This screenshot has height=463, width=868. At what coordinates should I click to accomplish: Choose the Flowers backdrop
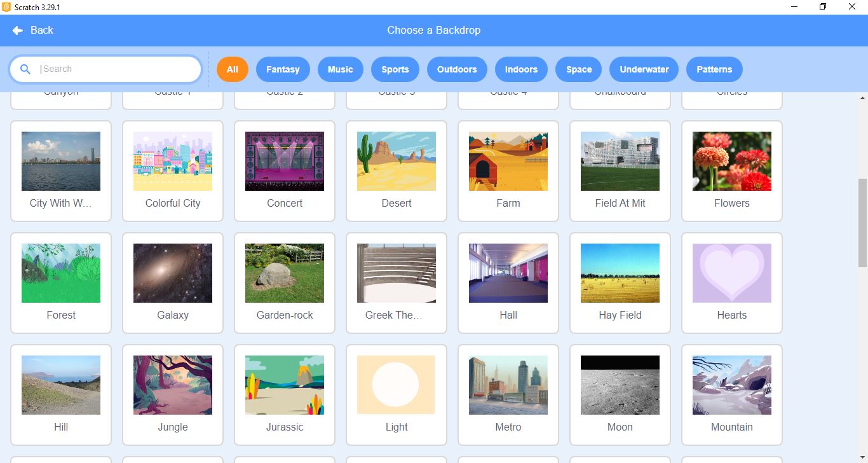pyautogui.click(x=732, y=170)
